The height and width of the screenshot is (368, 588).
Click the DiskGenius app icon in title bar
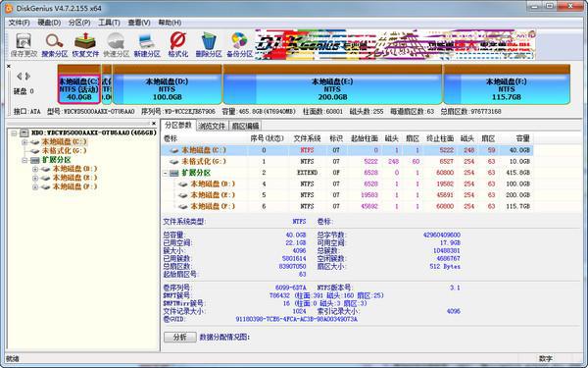click(x=8, y=8)
